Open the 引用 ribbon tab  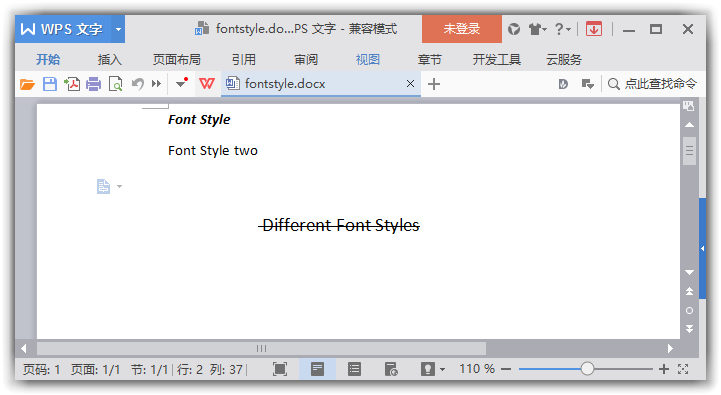[x=243, y=59]
